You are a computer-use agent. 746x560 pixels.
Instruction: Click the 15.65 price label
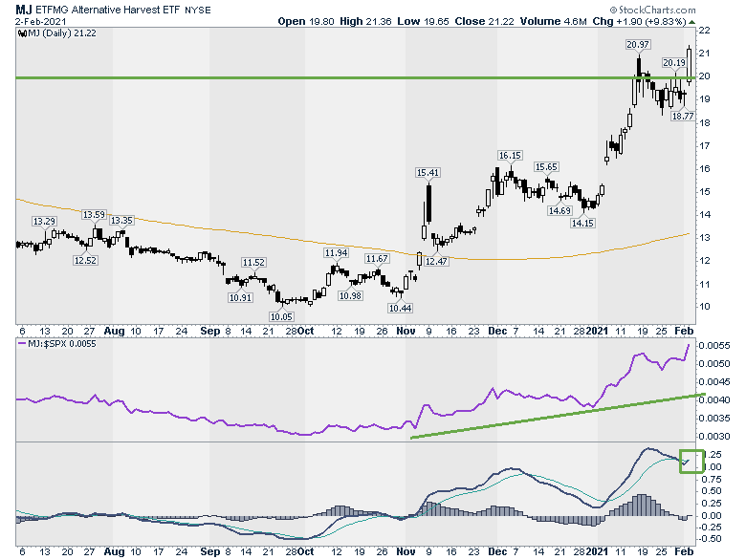(x=546, y=167)
